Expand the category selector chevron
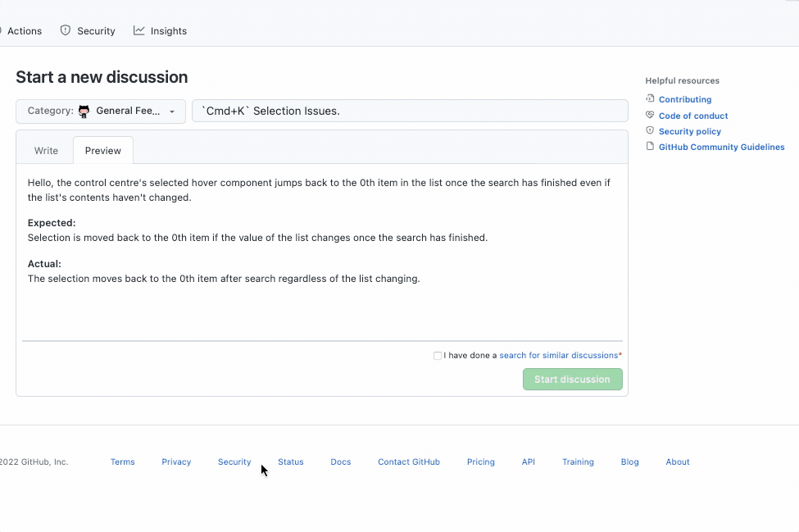The image size is (799, 532). click(171, 111)
